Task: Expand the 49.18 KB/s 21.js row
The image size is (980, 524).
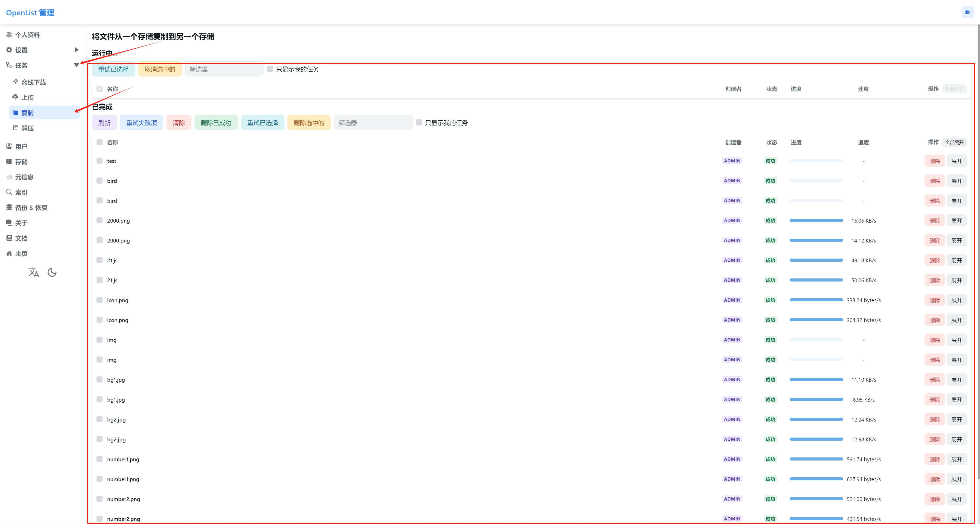Action: coord(957,261)
